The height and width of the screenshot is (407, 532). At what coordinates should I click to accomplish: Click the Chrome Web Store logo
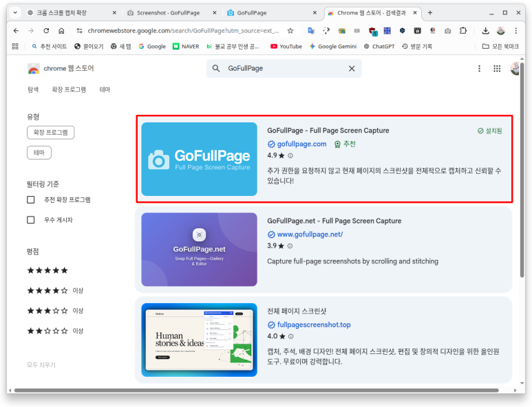(x=34, y=69)
